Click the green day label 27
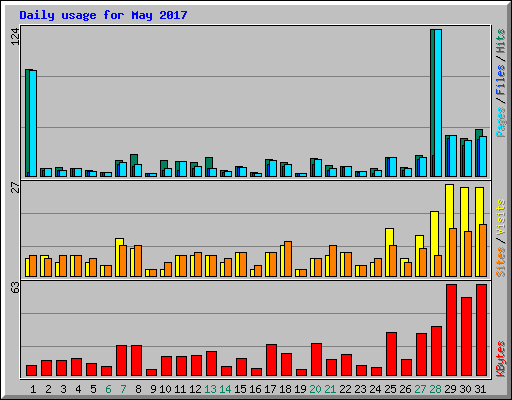This screenshot has height=400, width=512. tap(420, 389)
